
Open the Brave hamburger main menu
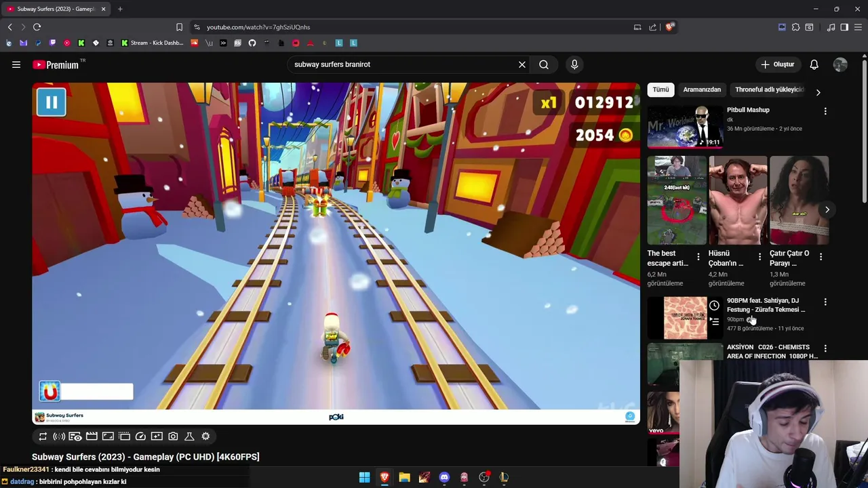(858, 27)
